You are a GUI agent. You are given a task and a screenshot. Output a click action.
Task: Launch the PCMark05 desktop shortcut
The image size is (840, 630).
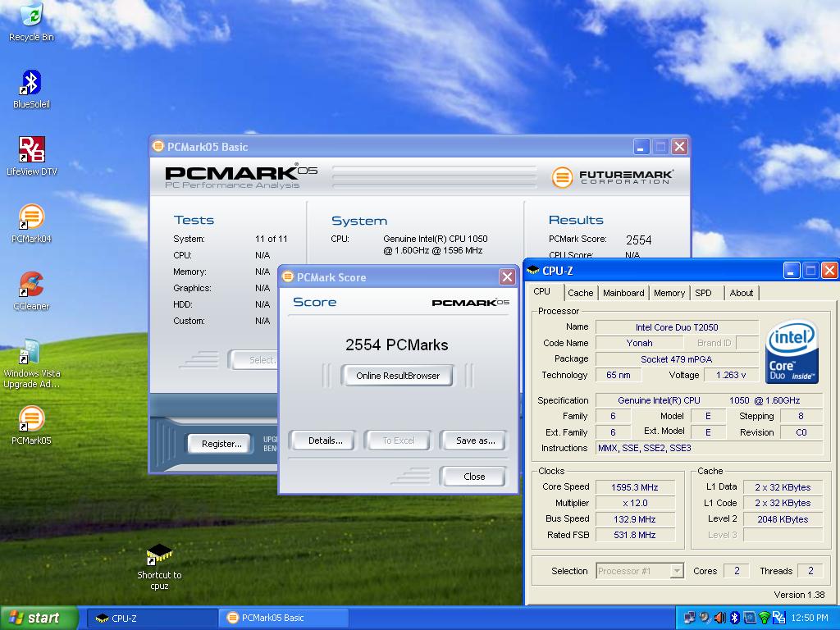pos(31,426)
